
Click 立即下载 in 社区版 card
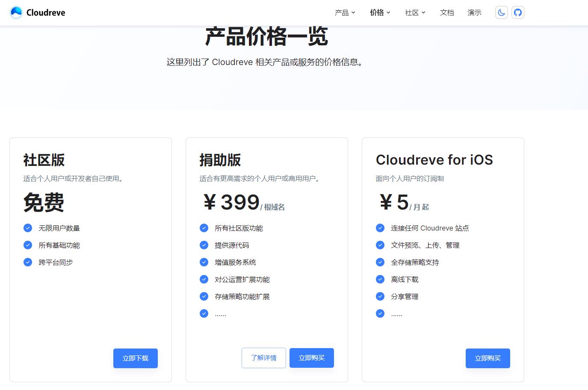pyautogui.click(x=136, y=358)
